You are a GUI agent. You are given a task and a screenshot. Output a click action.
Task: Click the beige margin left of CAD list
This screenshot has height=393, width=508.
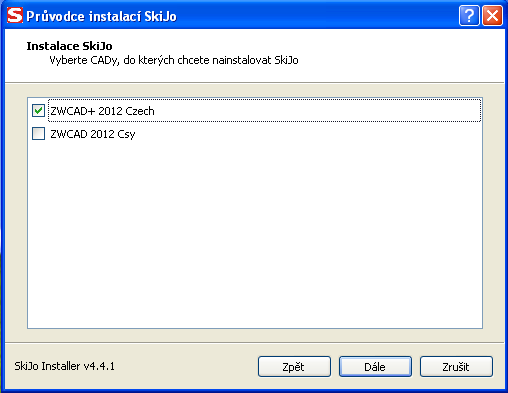click(x=16, y=213)
